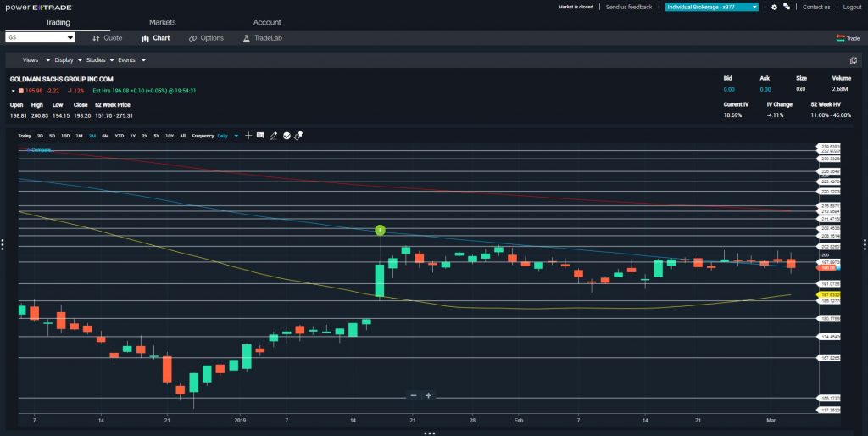
Task: Click the yellow 187.83 price label
Action: 829,295
